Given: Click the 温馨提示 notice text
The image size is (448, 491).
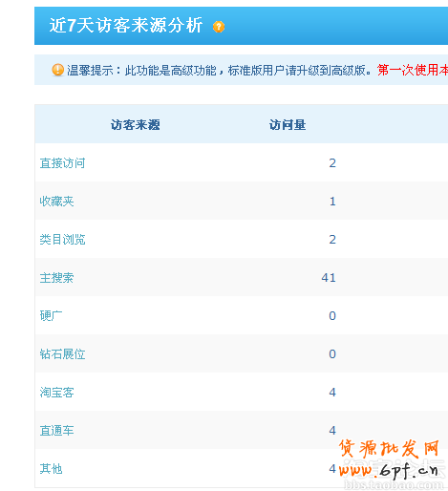Looking at the screenshot, I should point(90,70).
